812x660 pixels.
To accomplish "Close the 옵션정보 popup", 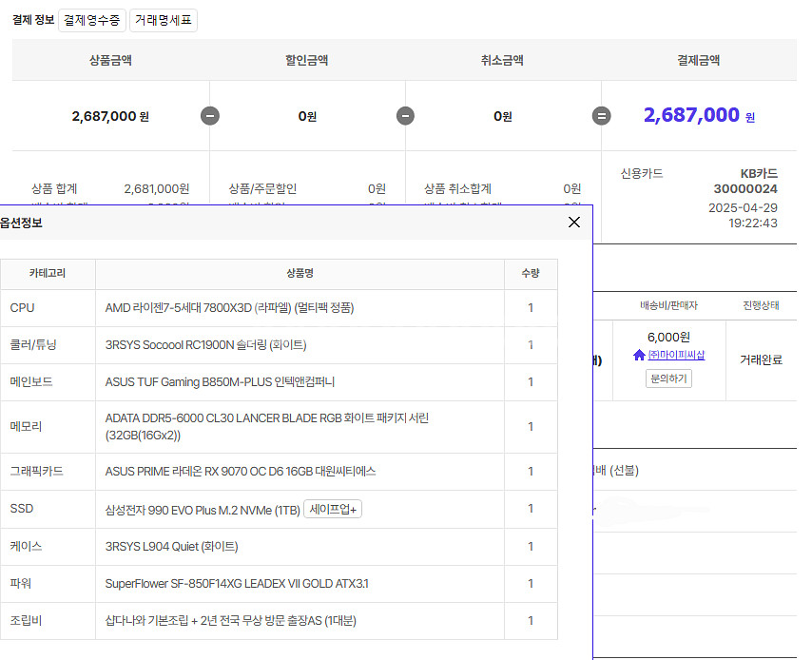I will 573,223.
